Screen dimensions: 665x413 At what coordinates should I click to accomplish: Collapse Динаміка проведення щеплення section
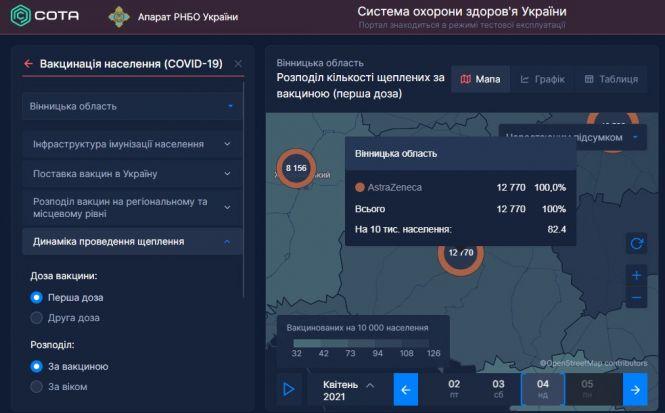132,242
